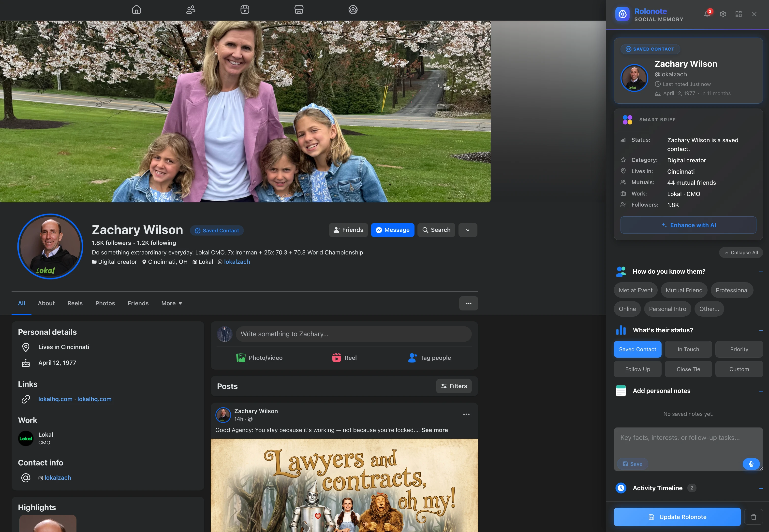Open the Marketplace icon in top bar
769x532 pixels.
[x=299, y=10]
